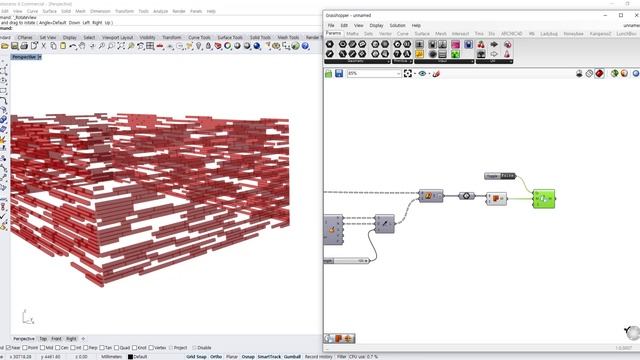Switch to the Front viewport tab
The image size is (640, 360).
(56, 339)
